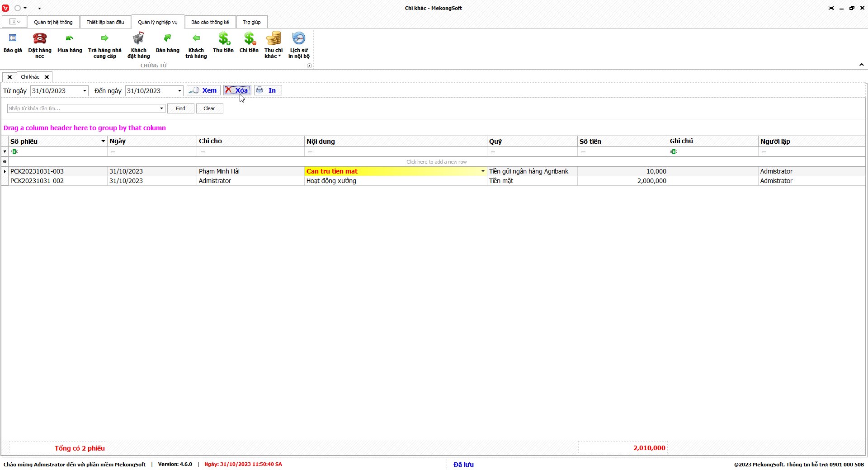Collapse the ribbon with the up arrow
868x470 pixels.
(x=862, y=65)
